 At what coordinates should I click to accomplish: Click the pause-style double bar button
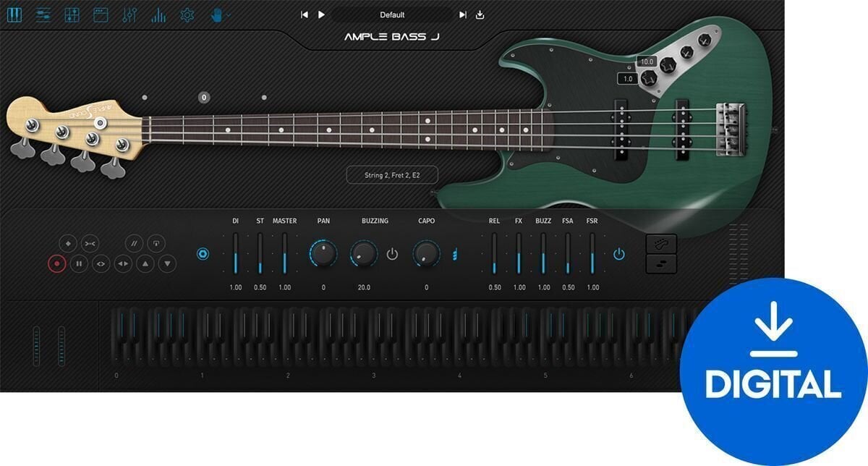78,264
